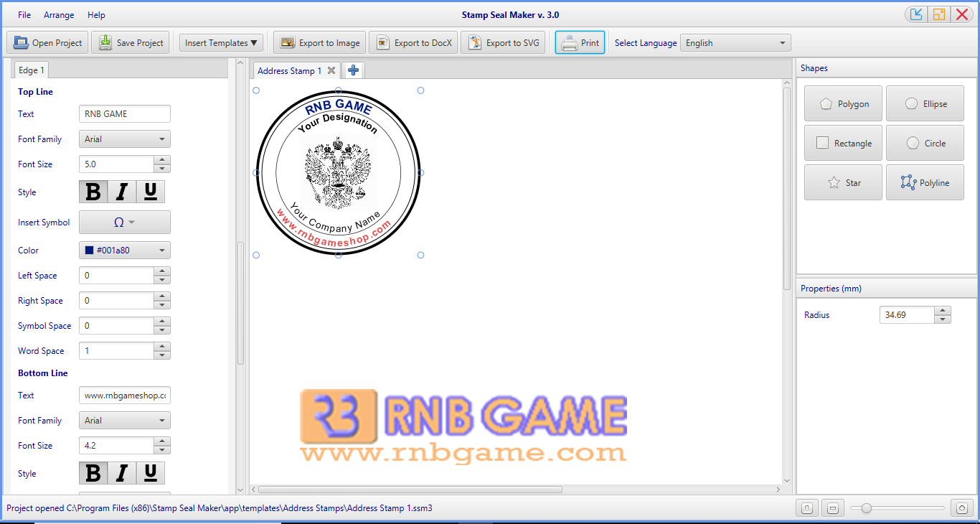
Task: Close the Address Stamp 1 tab
Action: [x=331, y=70]
